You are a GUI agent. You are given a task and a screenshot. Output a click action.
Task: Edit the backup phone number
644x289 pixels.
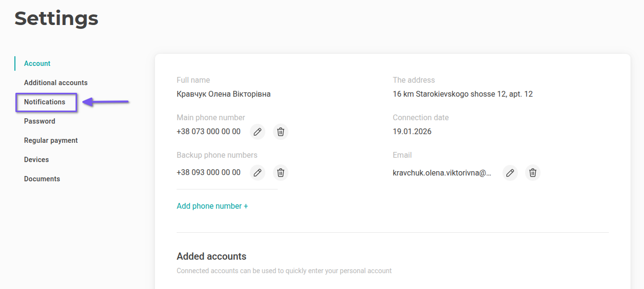(x=258, y=173)
